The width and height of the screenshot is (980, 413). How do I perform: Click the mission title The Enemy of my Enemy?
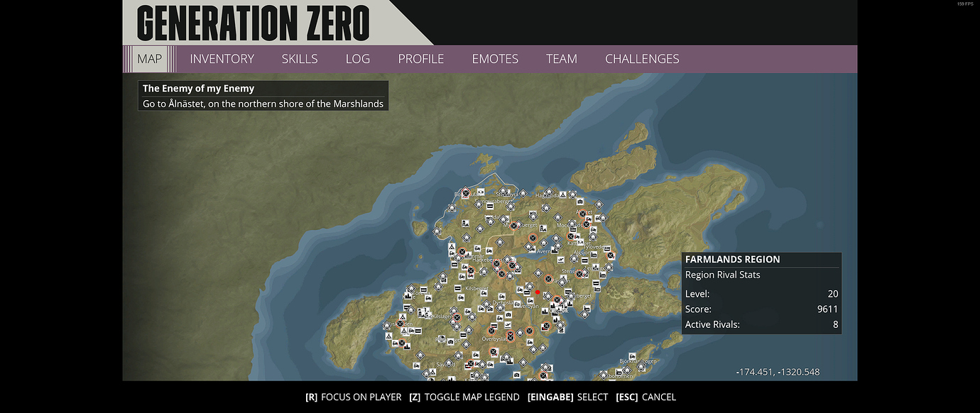[198, 89]
